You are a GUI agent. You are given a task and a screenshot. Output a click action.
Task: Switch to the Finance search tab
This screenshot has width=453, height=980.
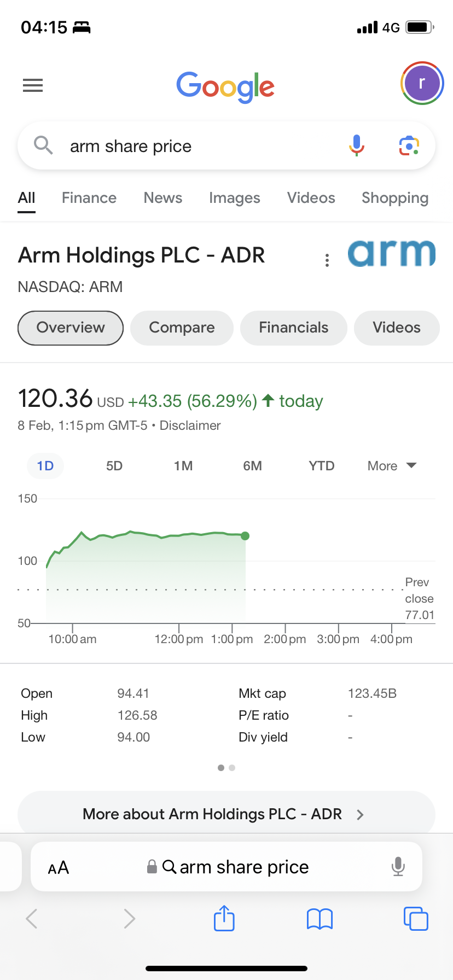click(89, 198)
